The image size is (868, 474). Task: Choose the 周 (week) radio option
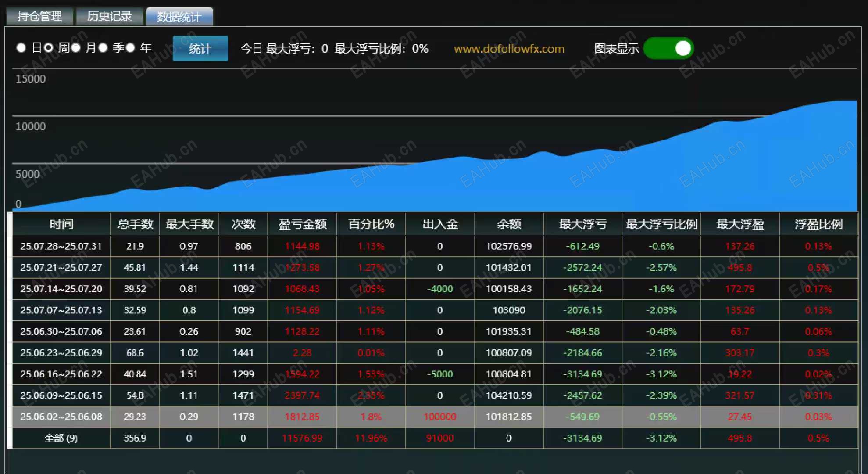coord(49,48)
